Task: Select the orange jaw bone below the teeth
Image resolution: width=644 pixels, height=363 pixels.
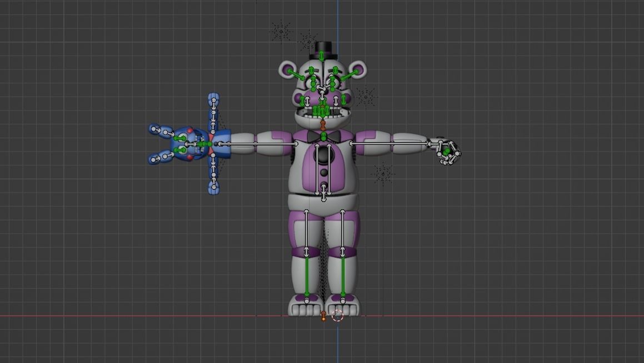Action: (x=323, y=124)
